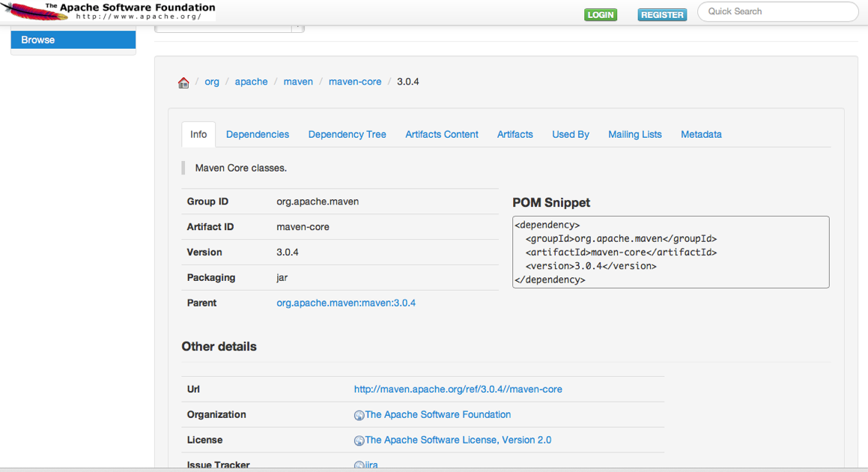This screenshot has width=868, height=472.
Task: Select Browse in the left sidebar
Action: tap(73, 40)
